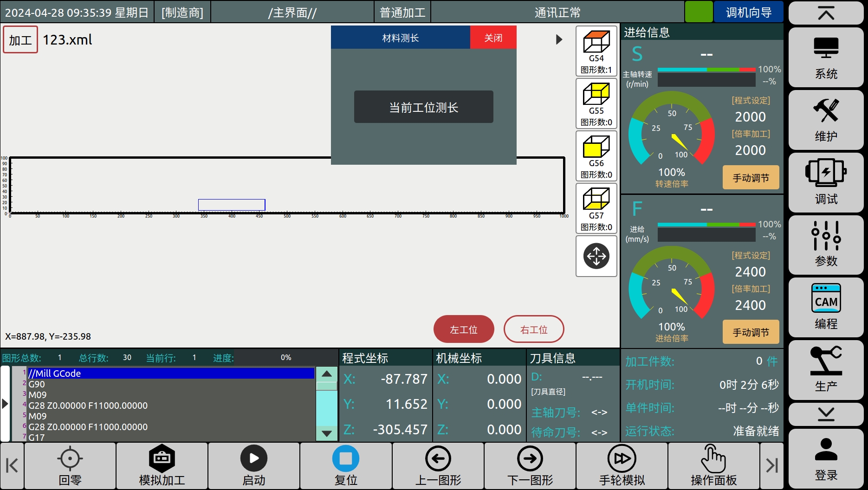Select the left workstation (左工位)
The image size is (868, 490).
463,329
